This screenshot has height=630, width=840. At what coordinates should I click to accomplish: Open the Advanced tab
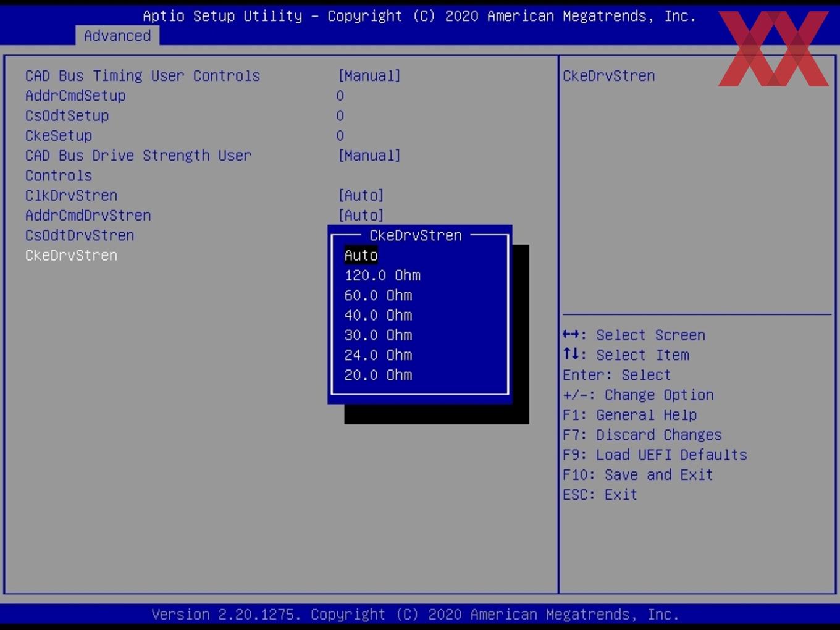click(x=117, y=36)
